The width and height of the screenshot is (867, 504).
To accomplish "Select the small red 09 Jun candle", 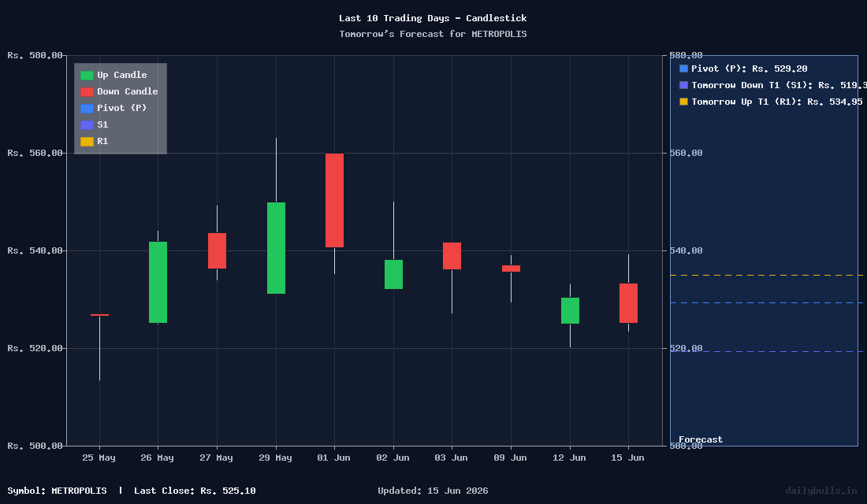I will pyautogui.click(x=511, y=269).
